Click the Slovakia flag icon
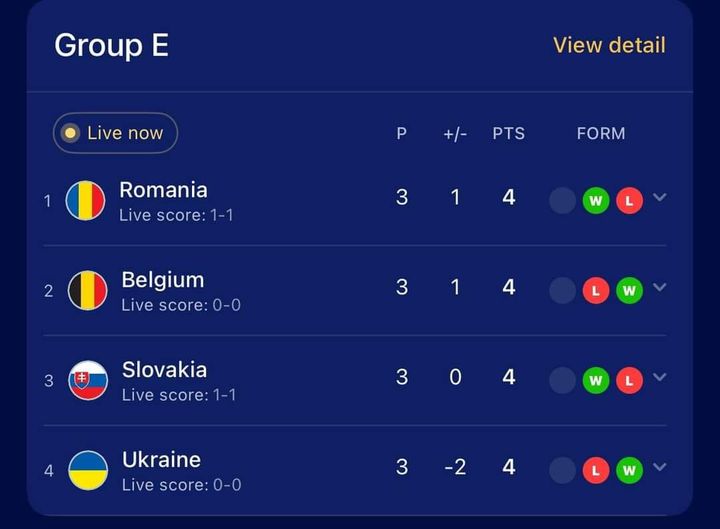 coord(88,380)
